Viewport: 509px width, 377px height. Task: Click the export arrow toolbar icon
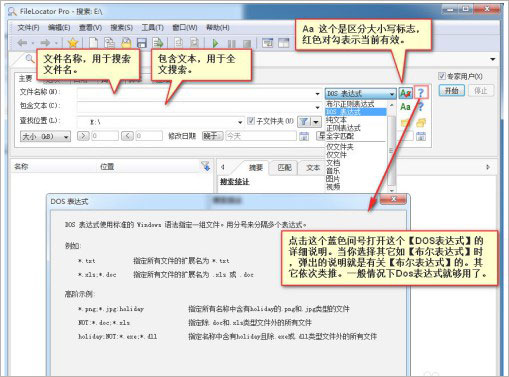pyautogui.click(x=158, y=43)
